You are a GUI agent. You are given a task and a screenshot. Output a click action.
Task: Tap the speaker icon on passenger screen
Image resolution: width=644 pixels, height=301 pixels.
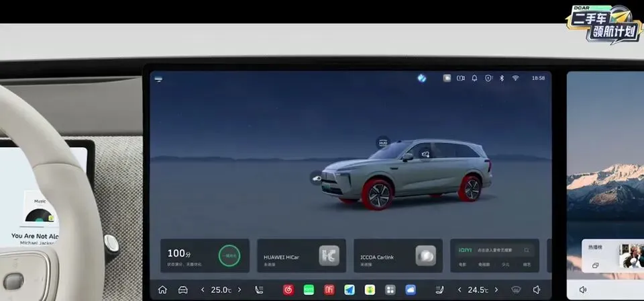click(x=583, y=290)
